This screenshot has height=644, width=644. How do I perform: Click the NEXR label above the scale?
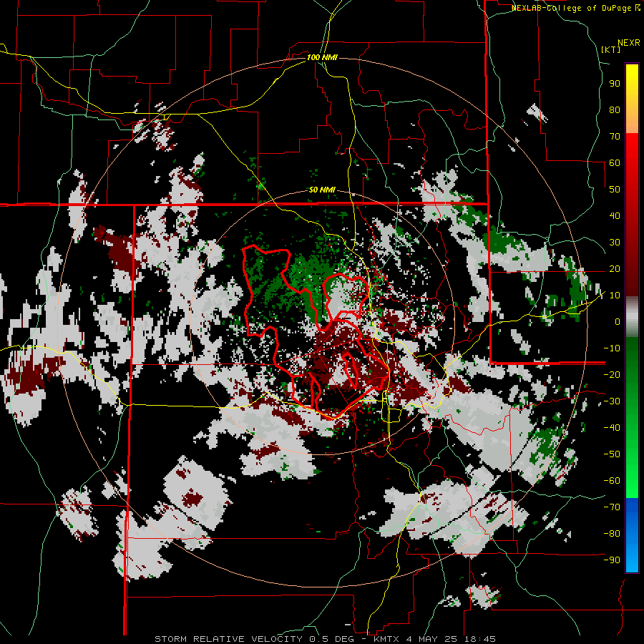(629, 43)
